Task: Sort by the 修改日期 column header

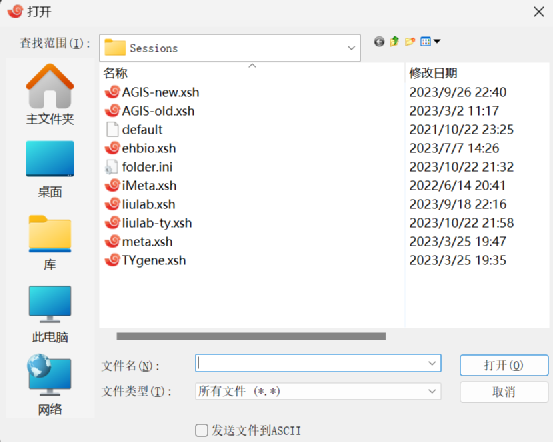Action: pos(433,73)
